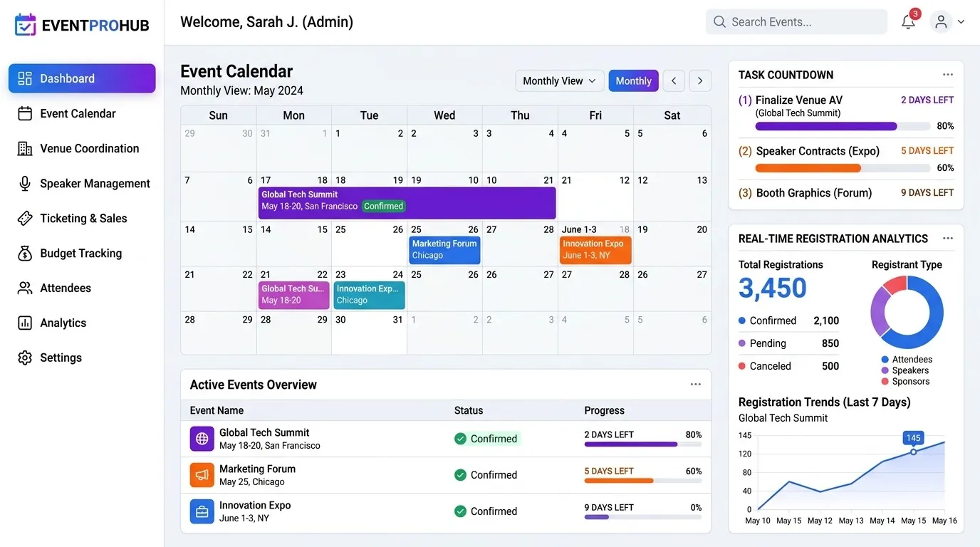Click the Global Tech Summit globe icon
This screenshot has height=547, width=980.
[202, 439]
